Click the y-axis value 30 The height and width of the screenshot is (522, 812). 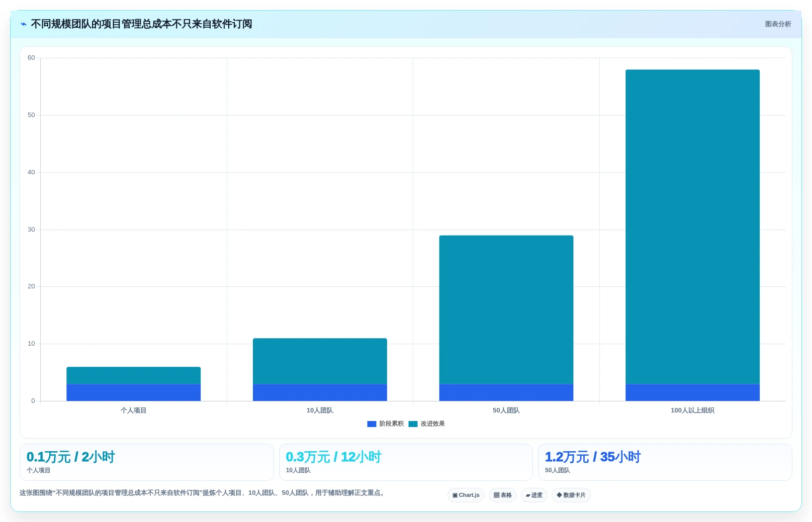pyautogui.click(x=31, y=230)
